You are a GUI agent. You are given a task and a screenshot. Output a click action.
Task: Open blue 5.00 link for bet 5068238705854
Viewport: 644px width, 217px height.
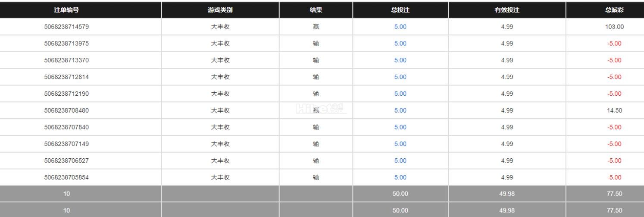click(400, 177)
